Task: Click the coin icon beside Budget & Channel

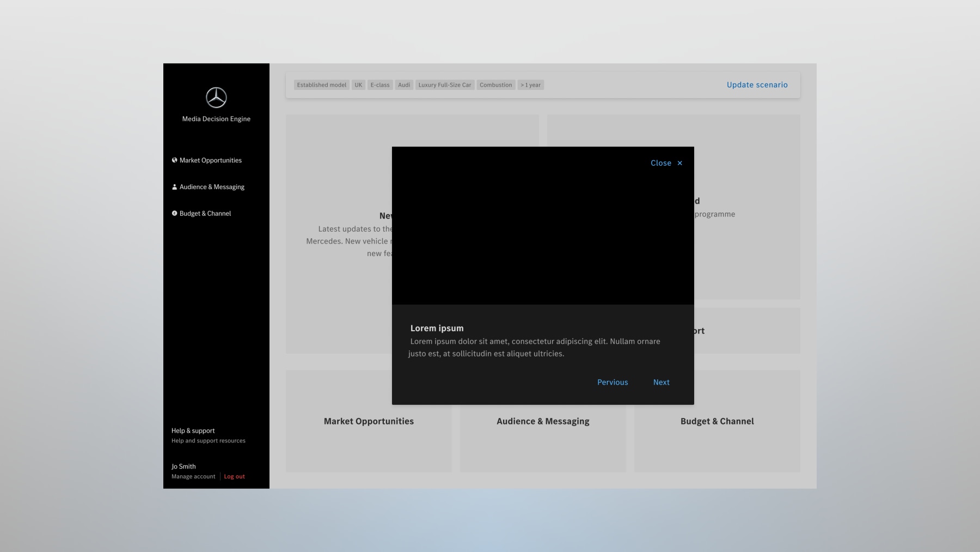Action: pos(174,213)
